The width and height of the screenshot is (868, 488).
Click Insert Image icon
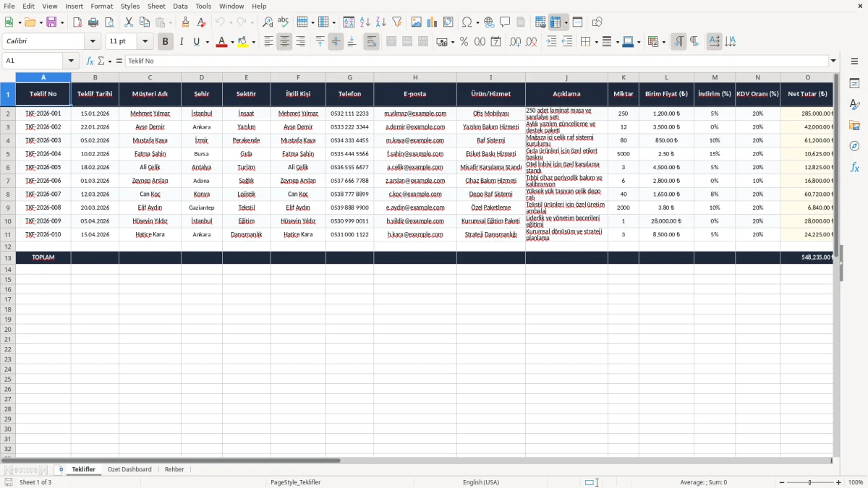417,22
